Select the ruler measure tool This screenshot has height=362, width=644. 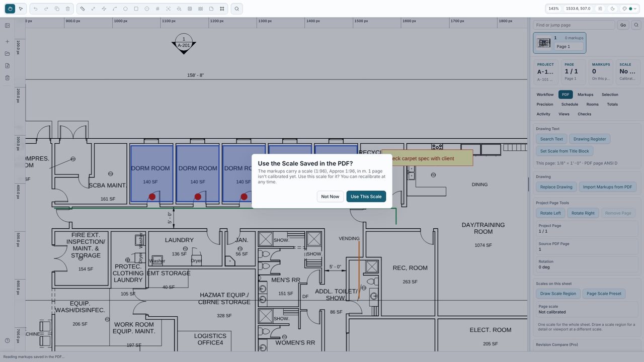[83, 9]
